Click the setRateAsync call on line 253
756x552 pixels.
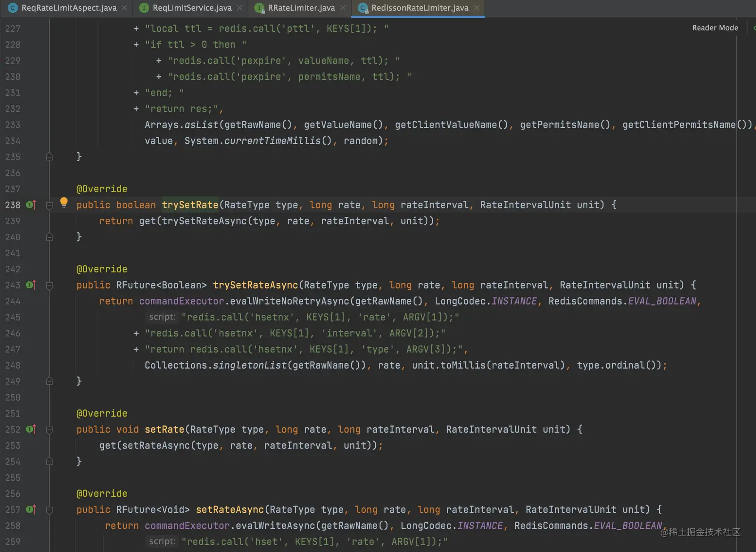[x=156, y=445]
